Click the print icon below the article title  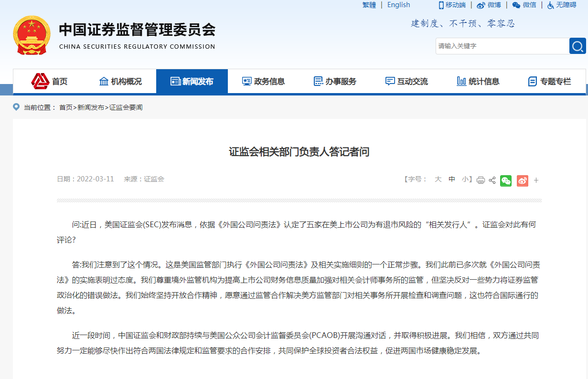click(481, 180)
